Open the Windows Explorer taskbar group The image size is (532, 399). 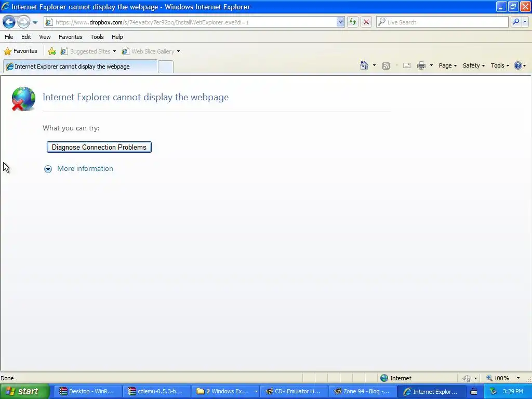(x=227, y=392)
